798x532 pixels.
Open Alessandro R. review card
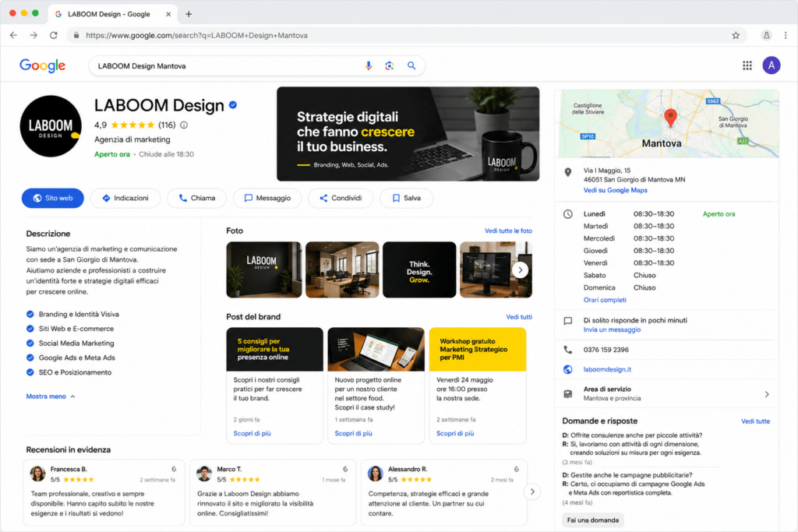click(x=443, y=492)
